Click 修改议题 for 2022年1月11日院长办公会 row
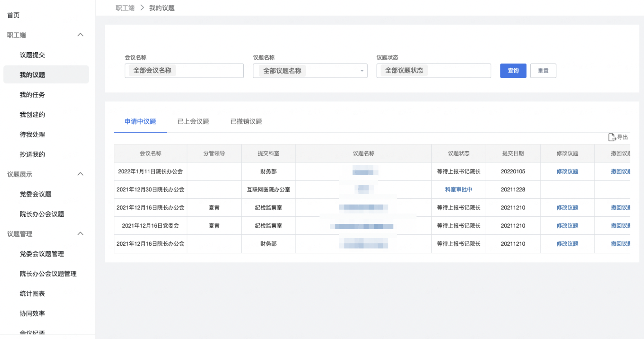The height and width of the screenshot is (339, 644). [x=567, y=171]
